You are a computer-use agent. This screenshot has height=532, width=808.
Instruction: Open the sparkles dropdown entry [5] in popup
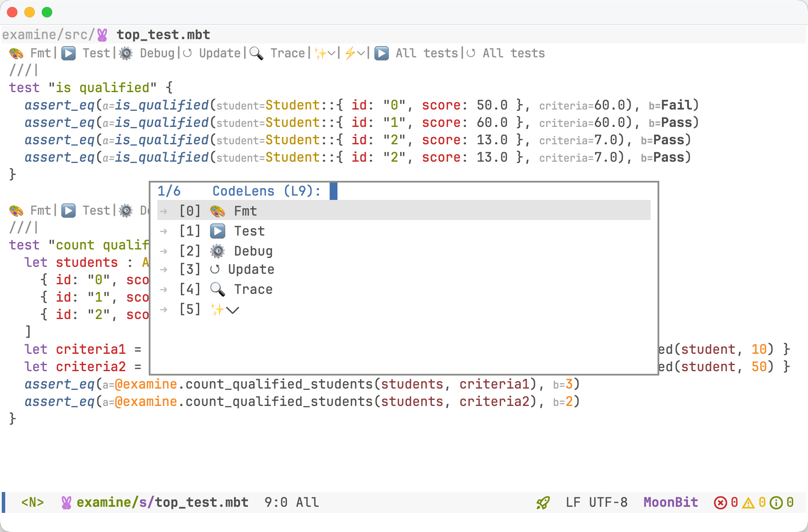pyautogui.click(x=224, y=310)
